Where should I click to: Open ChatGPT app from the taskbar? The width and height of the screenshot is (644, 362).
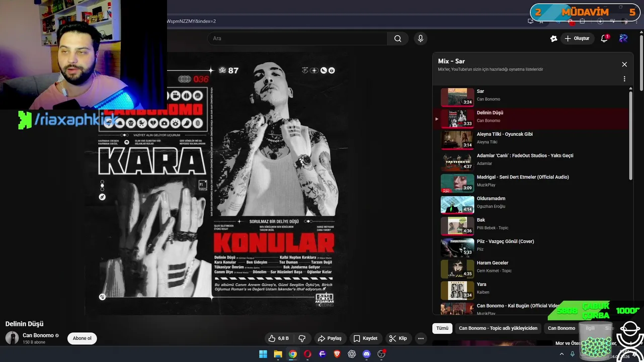pos(352,354)
